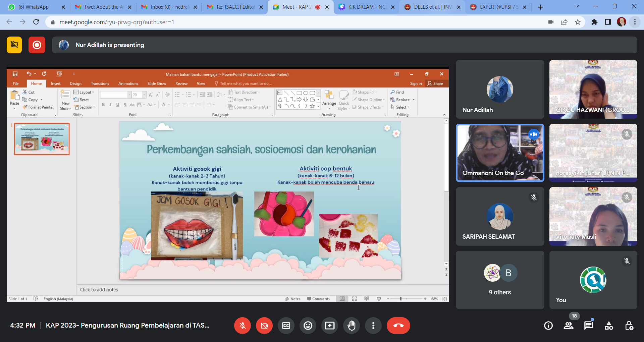Open host controls lock icon

pos(629,326)
